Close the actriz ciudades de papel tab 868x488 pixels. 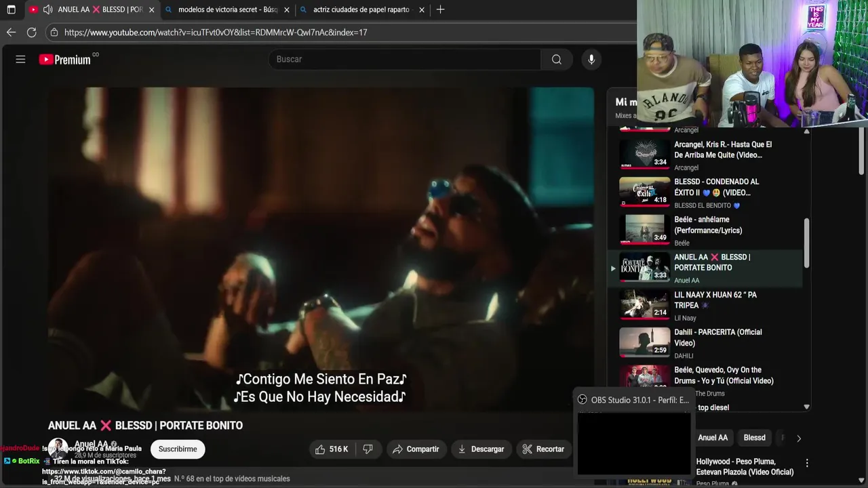pyautogui.click(x=422, y=9)
